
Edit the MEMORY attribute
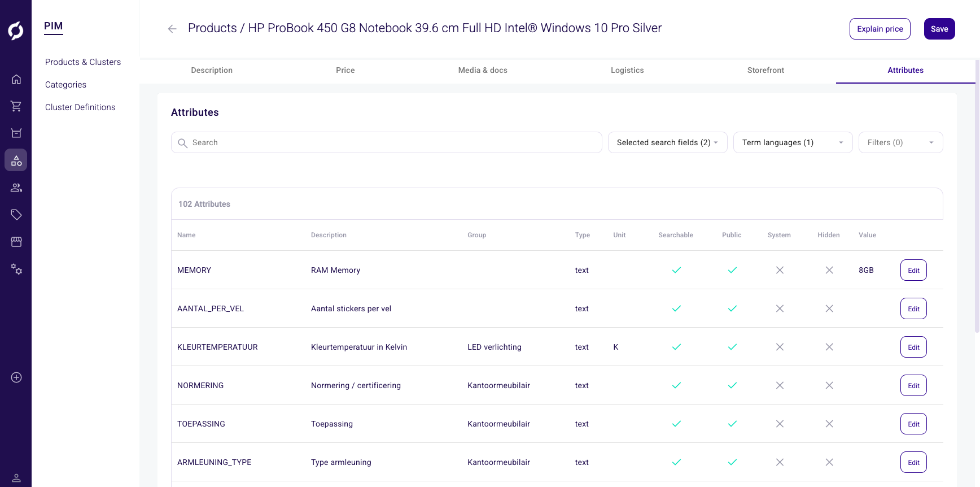click(x=913, y=270)
